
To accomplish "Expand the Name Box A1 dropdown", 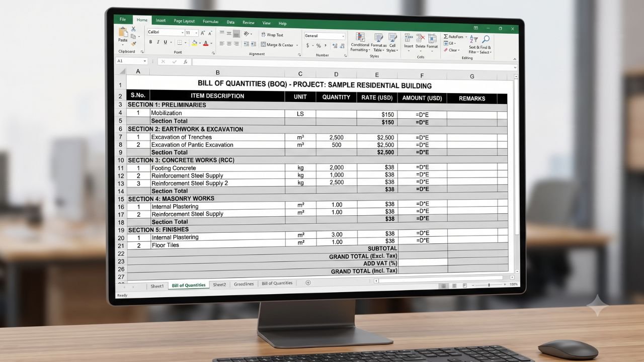I will tap(145, 61).
